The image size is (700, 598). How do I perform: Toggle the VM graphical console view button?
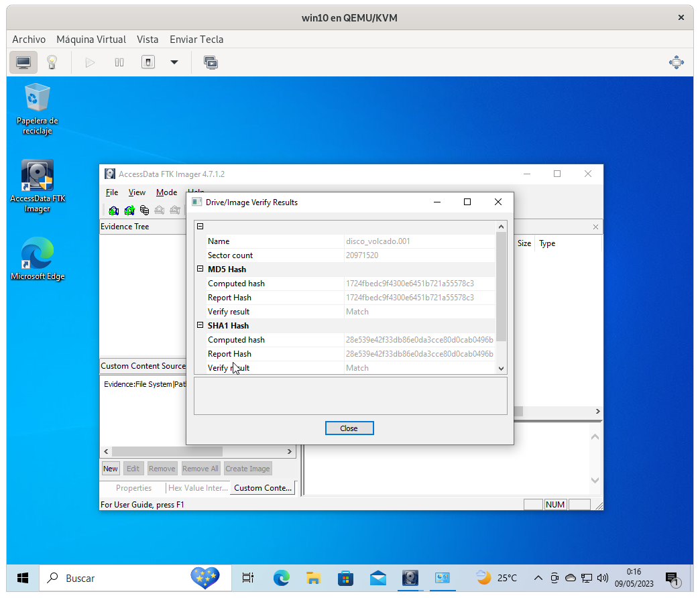(x=23, y=62)
